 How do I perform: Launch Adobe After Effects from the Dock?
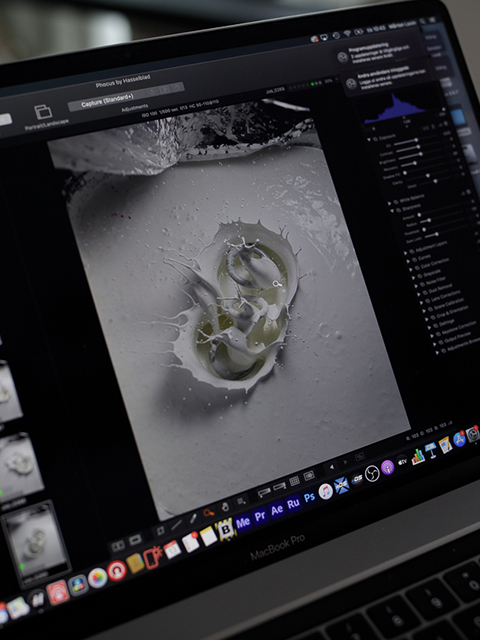click(277, 510)
